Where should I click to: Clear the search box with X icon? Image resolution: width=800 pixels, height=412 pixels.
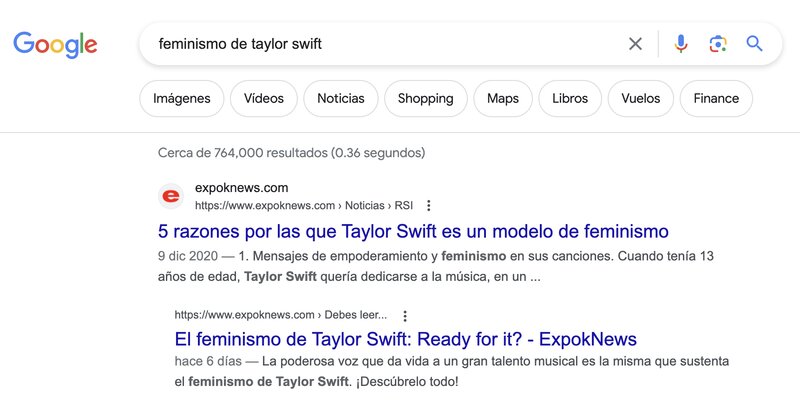[x=635, y=44]
